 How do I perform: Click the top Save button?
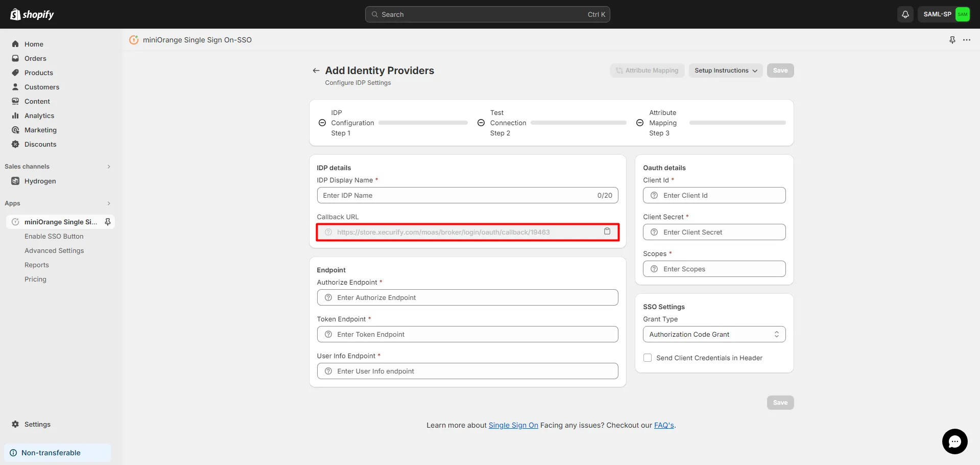point(780,71)
